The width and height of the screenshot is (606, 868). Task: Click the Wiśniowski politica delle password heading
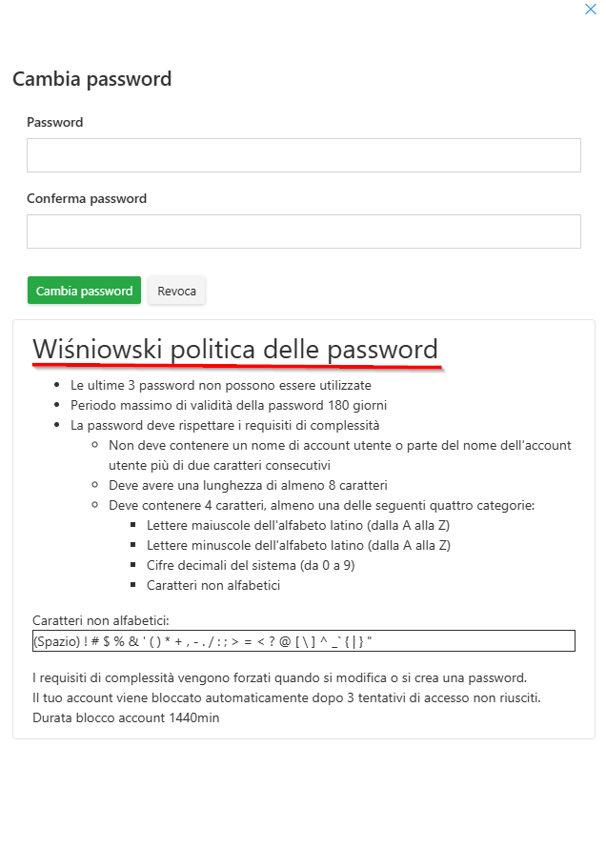pyautogui.click(x=235, y=349)
